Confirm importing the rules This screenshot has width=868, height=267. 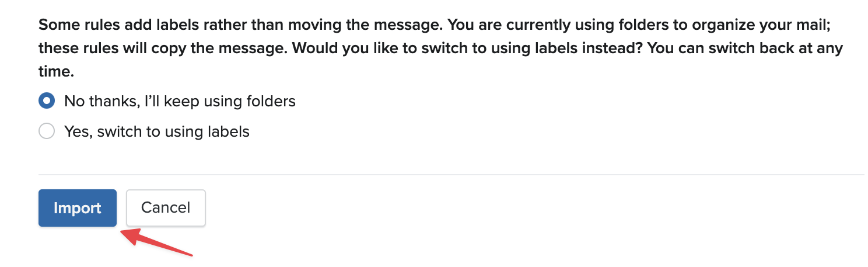coord(78,207)
